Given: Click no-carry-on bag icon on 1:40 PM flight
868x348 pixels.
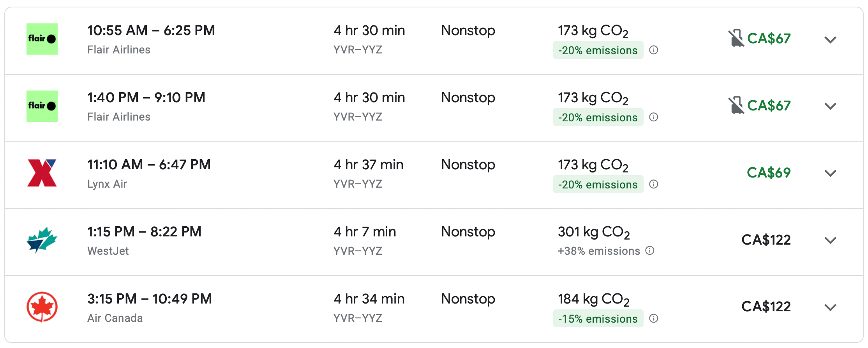Looking at the screenshot, I should pyautogui.click(x=736, y=105).
